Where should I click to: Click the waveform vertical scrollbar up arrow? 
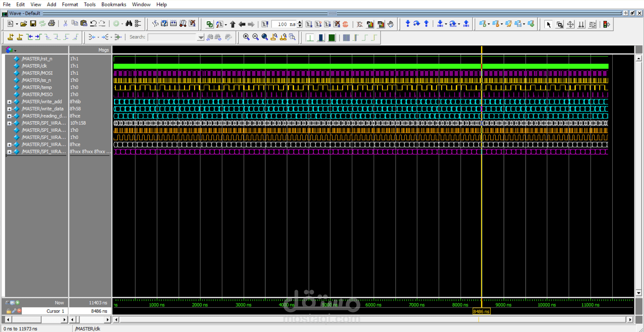click(639, 58)
